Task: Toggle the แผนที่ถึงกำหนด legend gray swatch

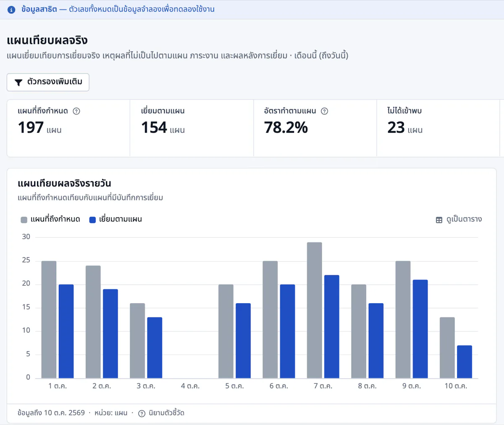Action: [x=24, y=220]
